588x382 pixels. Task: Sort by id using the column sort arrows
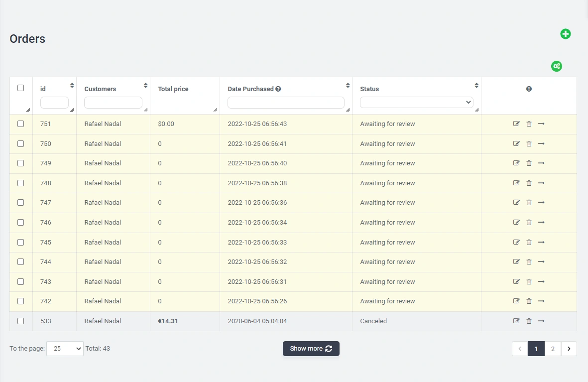click(72, 86)
